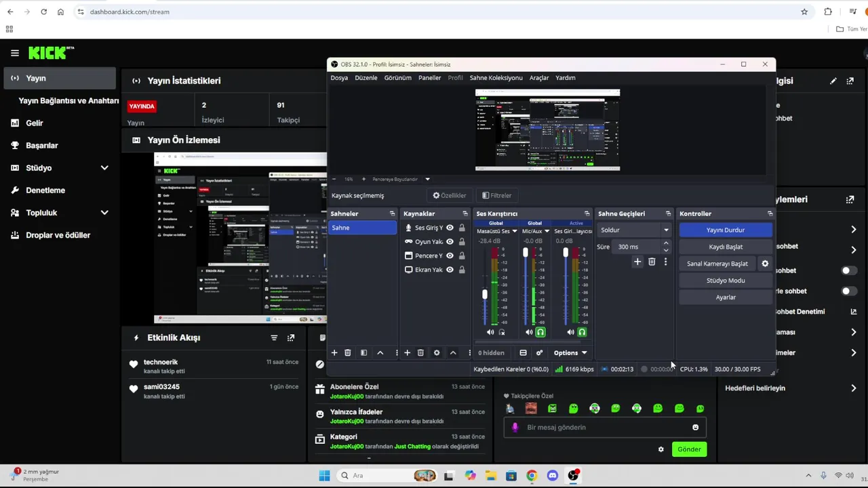Open chat settings gear beside Gönder
This screenshot has height=488, width=868.
(661, 449)
